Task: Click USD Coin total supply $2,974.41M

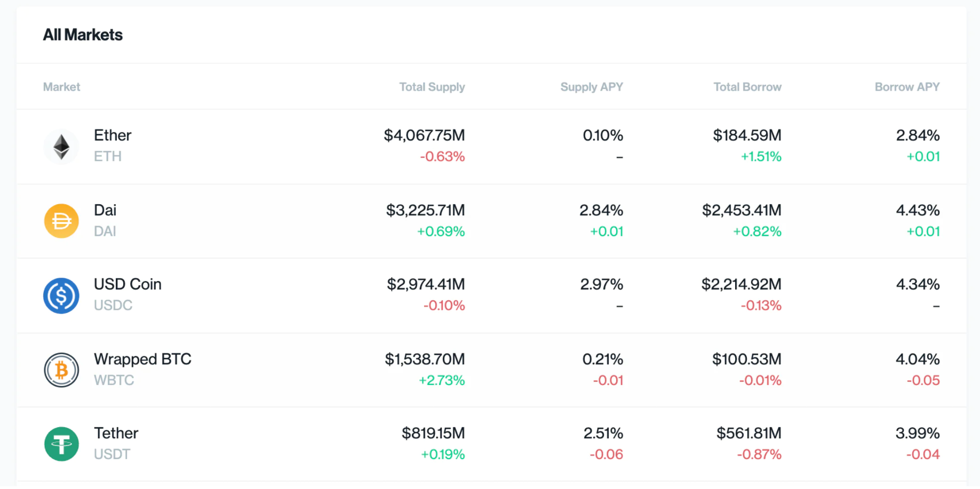Action: click(x=426, y=284)
